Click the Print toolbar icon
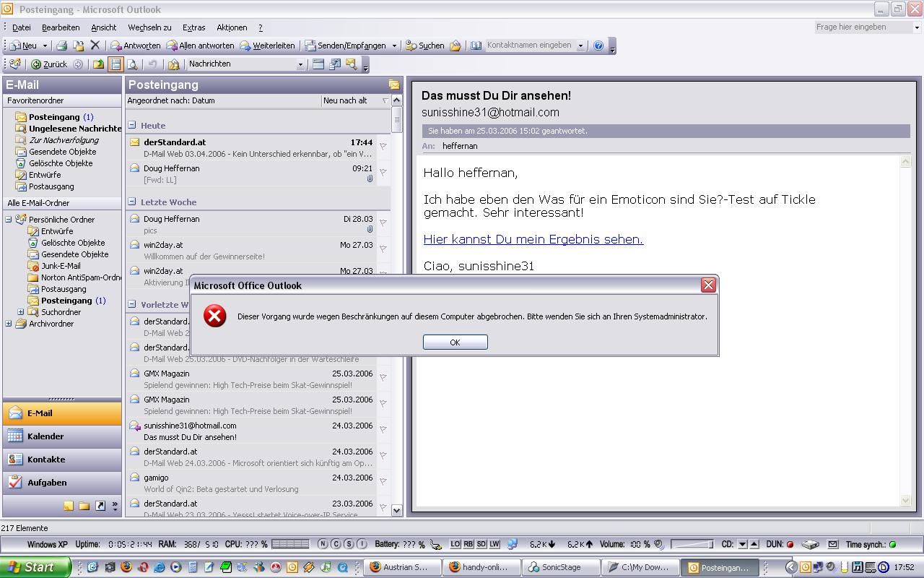 point(62,46)
